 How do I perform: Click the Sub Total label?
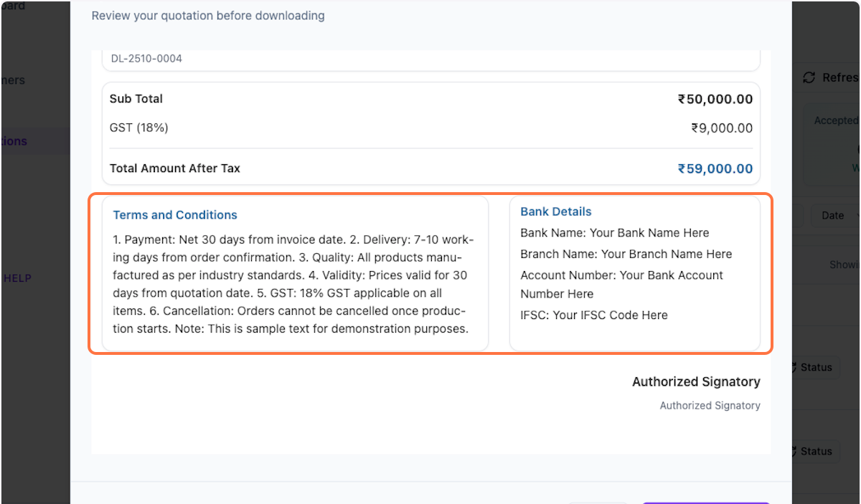click(x=136, y=99)
